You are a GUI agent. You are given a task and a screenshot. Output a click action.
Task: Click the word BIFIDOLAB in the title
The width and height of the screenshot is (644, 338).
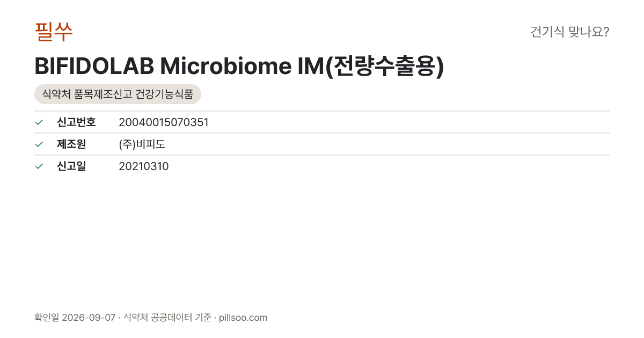pos(94,67)
